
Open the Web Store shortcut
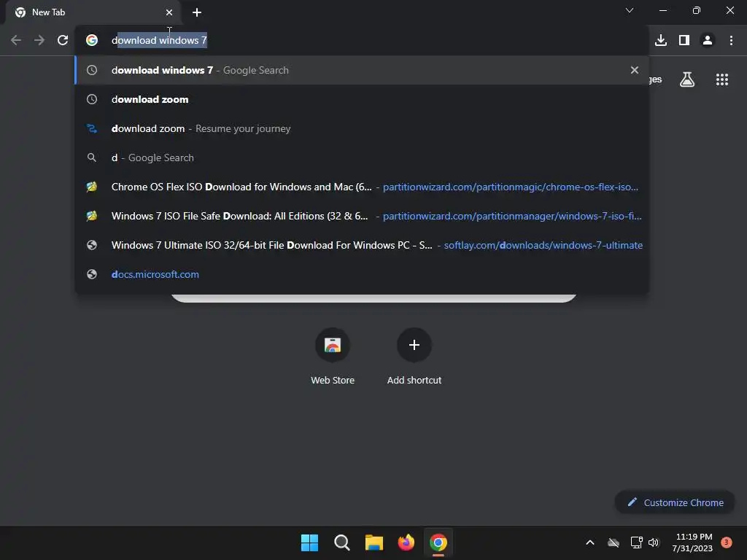[x=333, y=356]
